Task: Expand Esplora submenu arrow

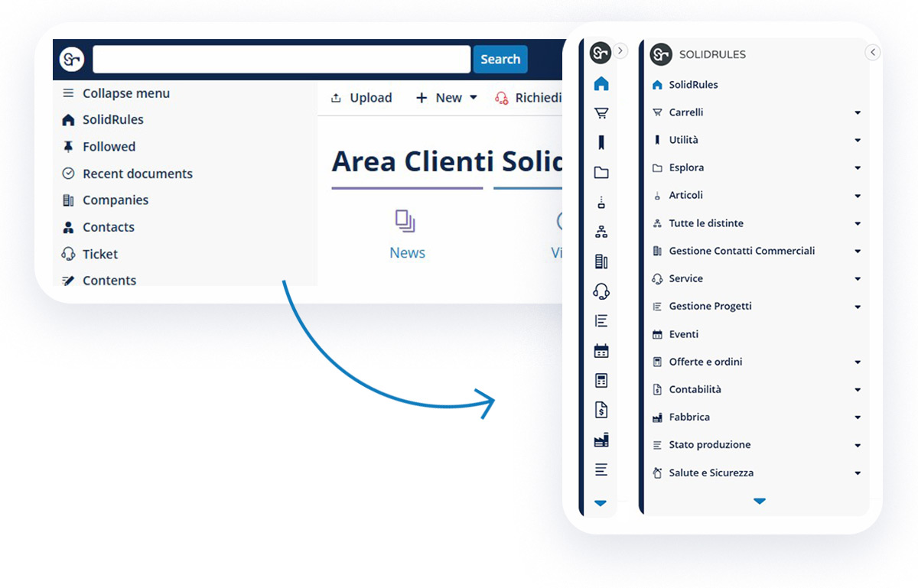Action: pos(858,168)
